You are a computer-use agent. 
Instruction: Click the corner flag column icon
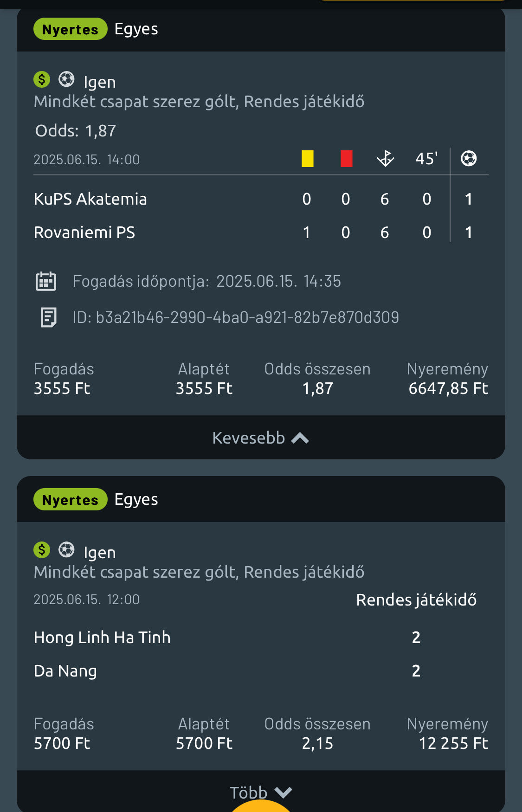pyautogui.click(x=385, y=159)
